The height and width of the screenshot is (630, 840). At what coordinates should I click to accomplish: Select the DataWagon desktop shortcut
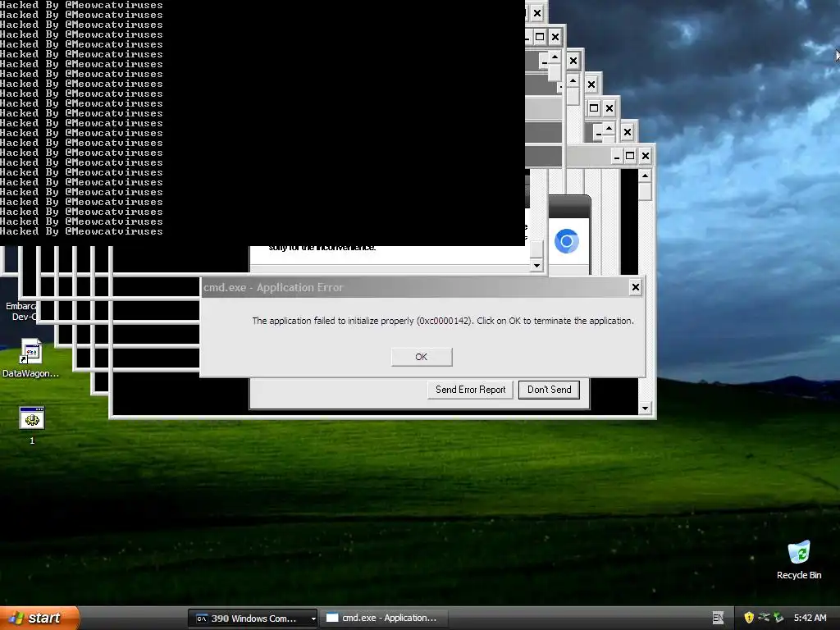coord(30,358)
